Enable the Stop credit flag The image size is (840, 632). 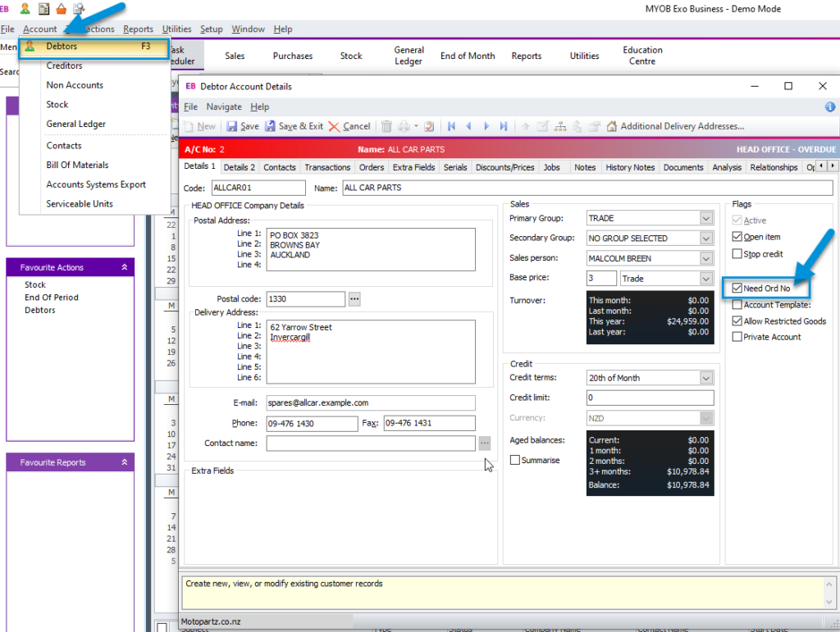click(x=737, y=253)
